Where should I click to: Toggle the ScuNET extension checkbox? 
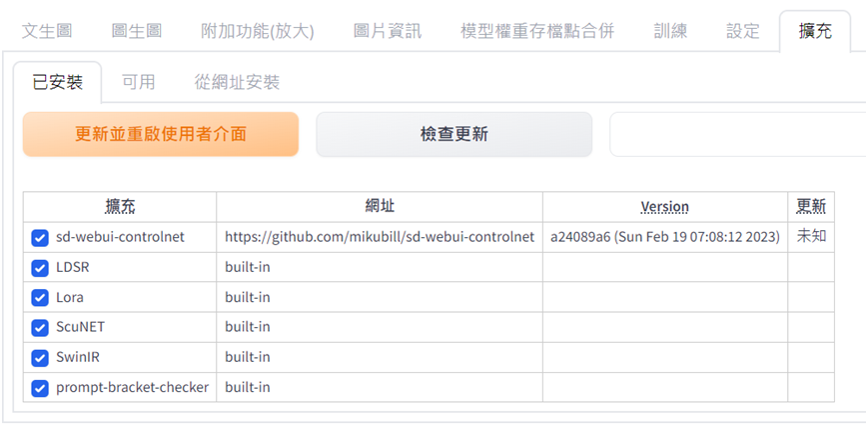(39, 328)
